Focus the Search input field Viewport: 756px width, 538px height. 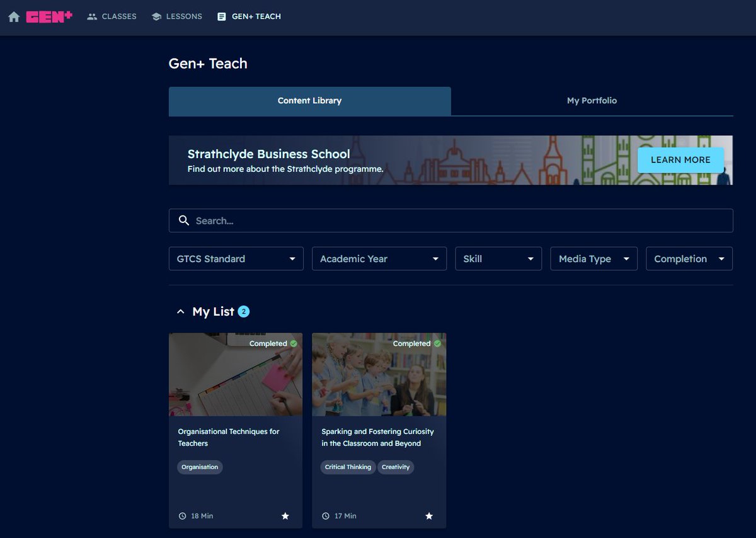pos(451,220)
